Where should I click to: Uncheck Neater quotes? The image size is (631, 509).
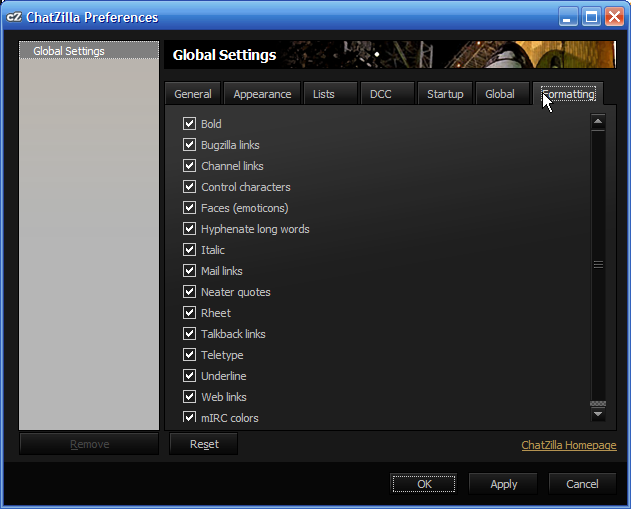point(190,291)
